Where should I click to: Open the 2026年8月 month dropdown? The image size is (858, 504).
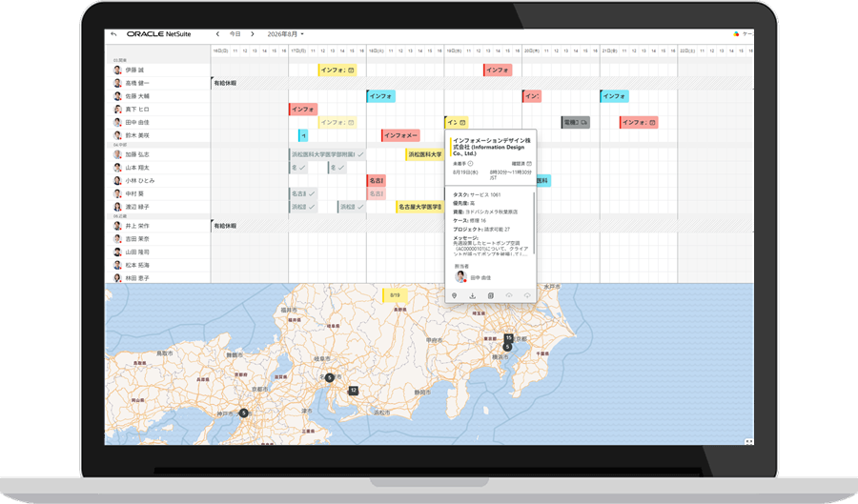pos(286,34)
